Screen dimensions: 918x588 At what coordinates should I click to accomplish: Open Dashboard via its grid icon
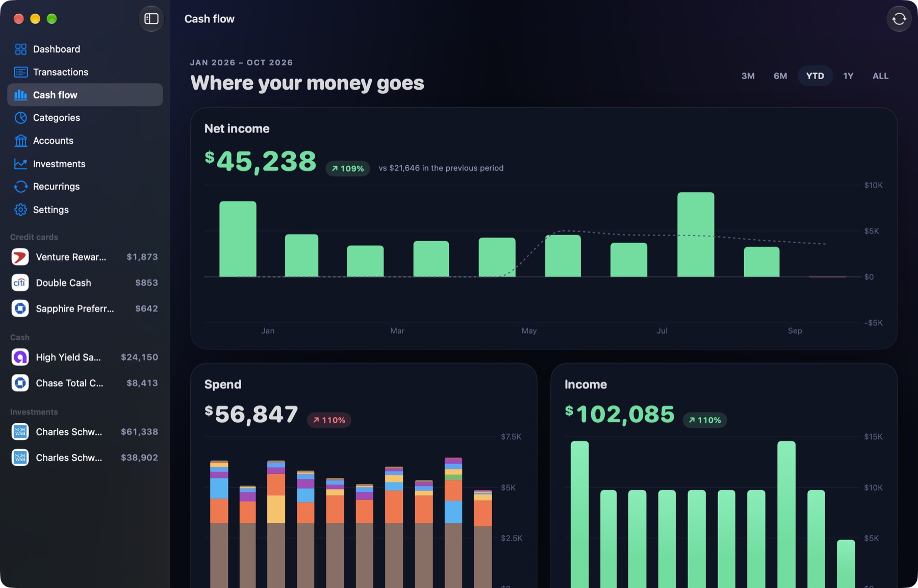21,49
